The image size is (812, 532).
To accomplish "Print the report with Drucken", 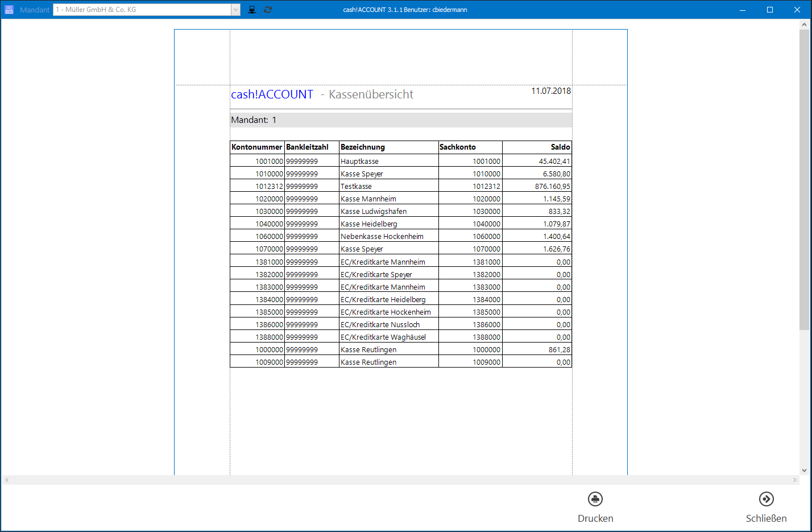I will 595,507.
